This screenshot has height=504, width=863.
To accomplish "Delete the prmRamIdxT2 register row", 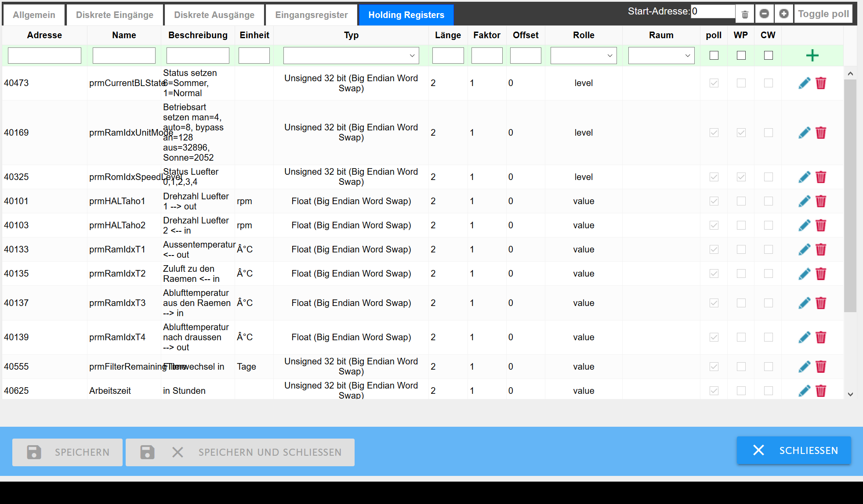I will [821, 274].
